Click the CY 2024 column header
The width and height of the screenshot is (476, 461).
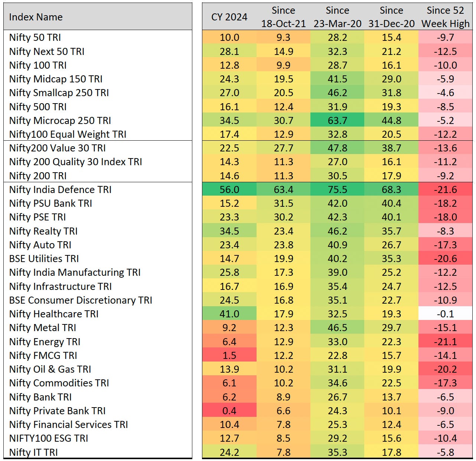tap(229, 17)
